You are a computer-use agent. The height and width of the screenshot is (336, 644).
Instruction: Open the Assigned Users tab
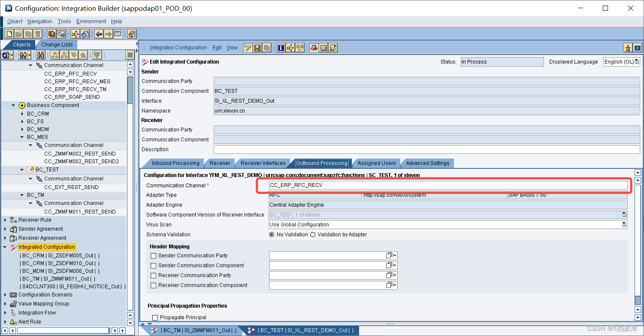pos(377,163)
